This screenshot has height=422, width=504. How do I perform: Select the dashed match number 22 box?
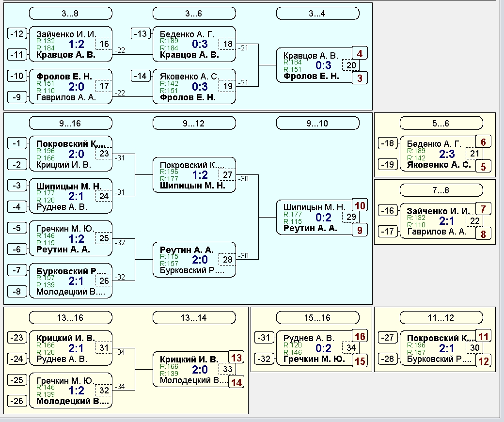coord(474,221)
